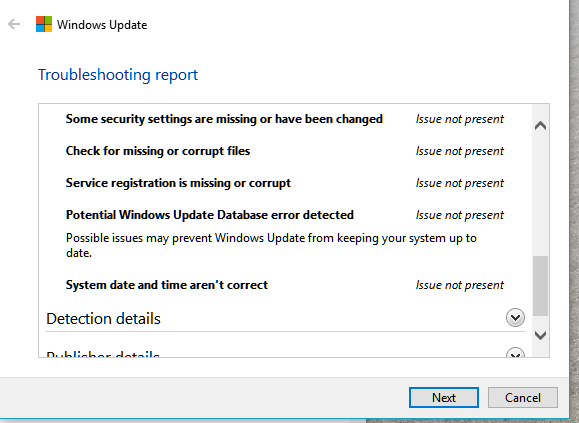The width and height of the screenshot is (579, 423).
Task: Click the 'Possible issues may prevent Windows Update' description
Action: tap(271, 245)
